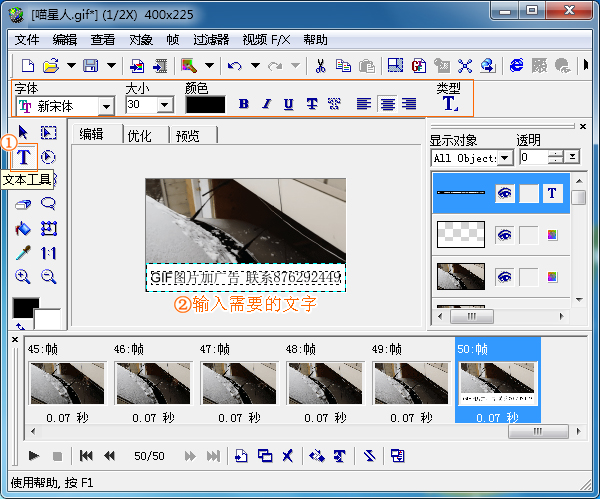Screen dimensions: 600x499
Task: Jump to the first frame
Action: click(x=86, y=456)
